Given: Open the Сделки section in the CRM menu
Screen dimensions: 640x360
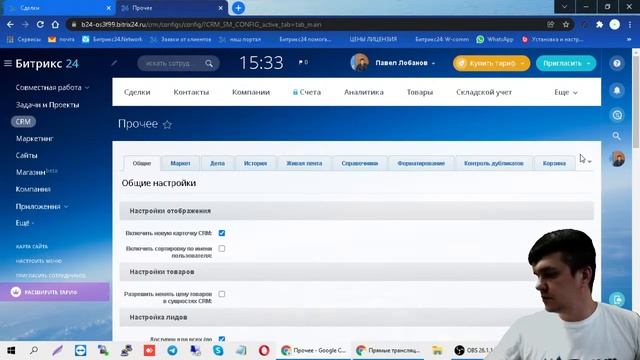Looking at the screenshot, I should pos(137,92).
